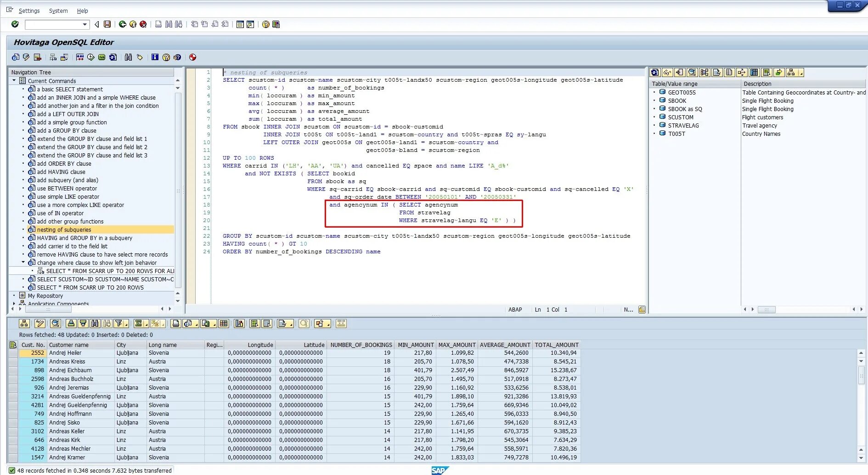This screenshot has height=475, width=868.
Task: Select 'add a LEFT OUTER JOIN' tree item
Action: (x=68, y=114)
